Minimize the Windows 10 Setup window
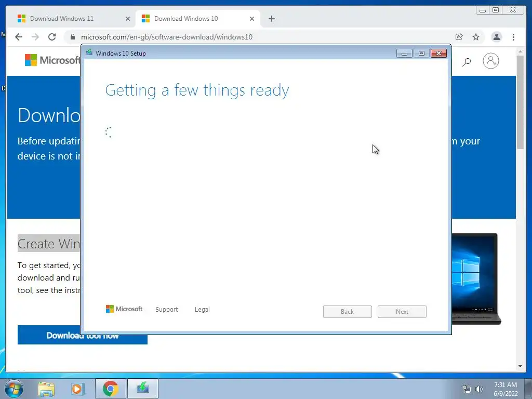 click(x=404, y=54)
